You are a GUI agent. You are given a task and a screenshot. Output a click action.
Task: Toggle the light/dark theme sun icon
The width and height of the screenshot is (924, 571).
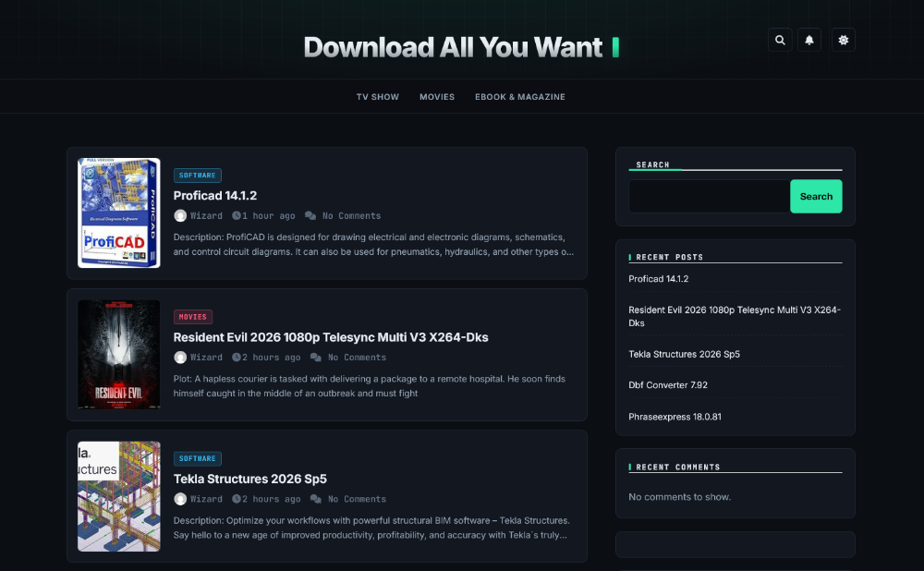click(x=844, y=40)
